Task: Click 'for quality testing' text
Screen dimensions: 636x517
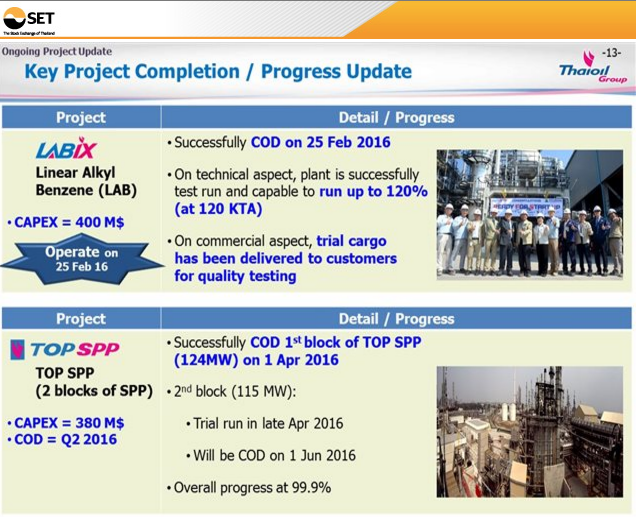Action: (x=235, y=276)
